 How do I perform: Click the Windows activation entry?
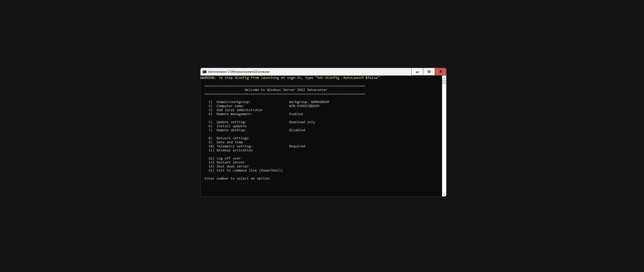[234, 150]
